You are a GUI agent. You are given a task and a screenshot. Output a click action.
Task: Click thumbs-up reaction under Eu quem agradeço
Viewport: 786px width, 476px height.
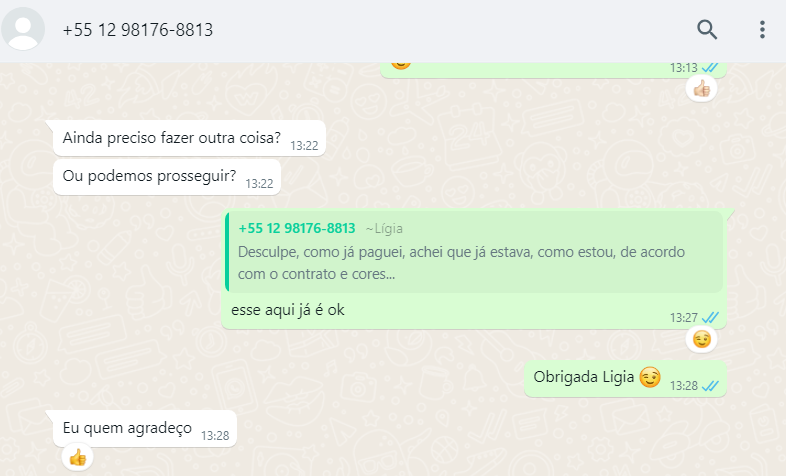pos(78,457)
